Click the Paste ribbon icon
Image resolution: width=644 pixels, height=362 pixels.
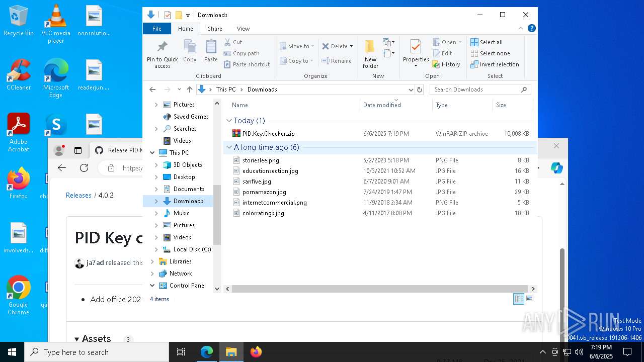coord(211,51)
